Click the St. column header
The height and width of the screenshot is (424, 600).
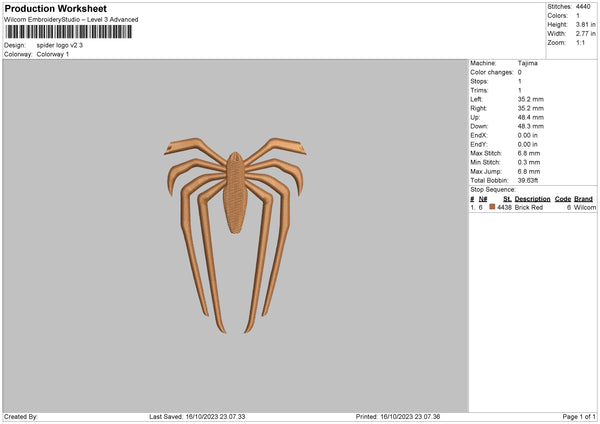point(507,199)
